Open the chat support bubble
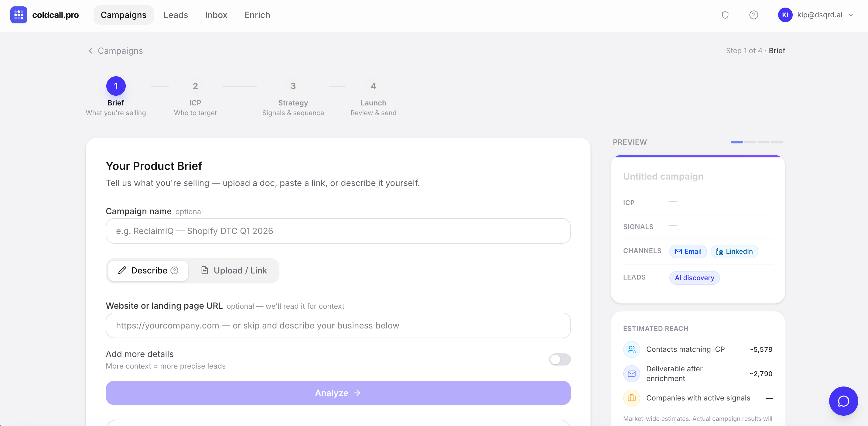This screenshot has width=868, height=426. (843, 401)
